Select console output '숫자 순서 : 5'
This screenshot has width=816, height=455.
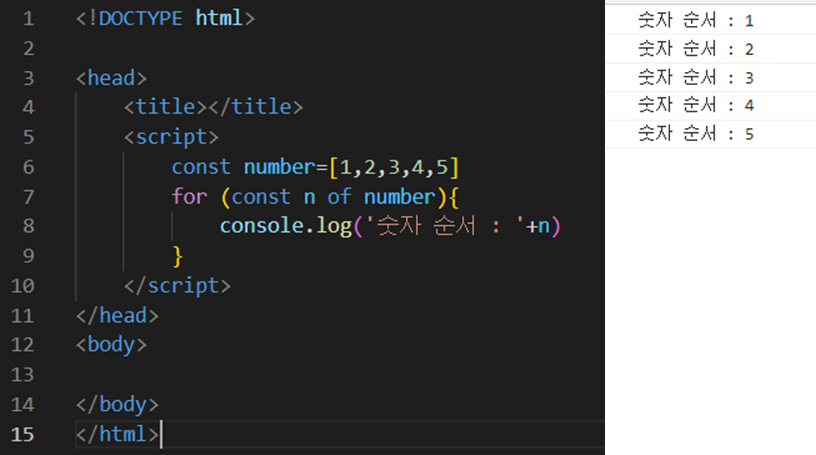tap(696, 134)
